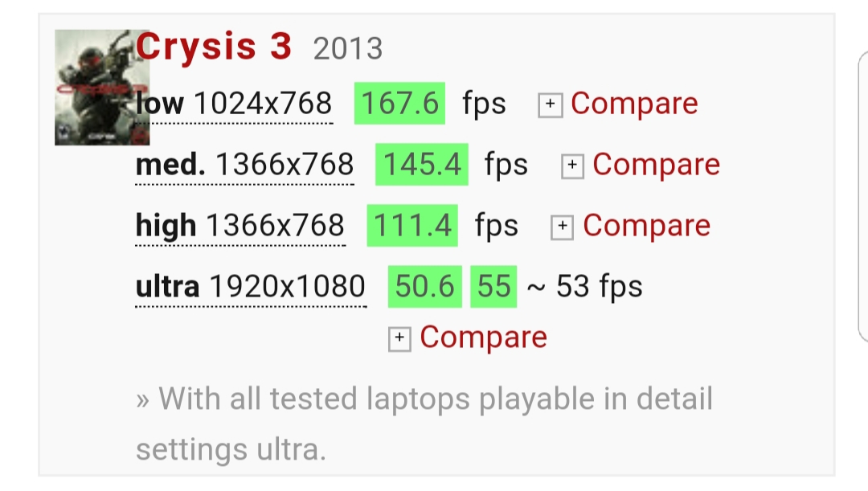868x491 pixels.
Task: Select the 55 fps ultra result
Action: tap(493, 286)
